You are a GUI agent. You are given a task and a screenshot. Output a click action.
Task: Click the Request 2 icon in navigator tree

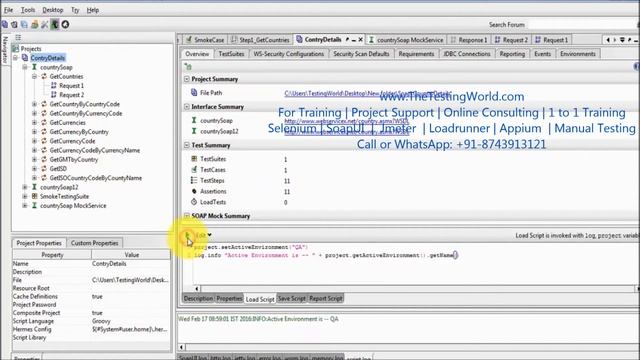[53, 95]
